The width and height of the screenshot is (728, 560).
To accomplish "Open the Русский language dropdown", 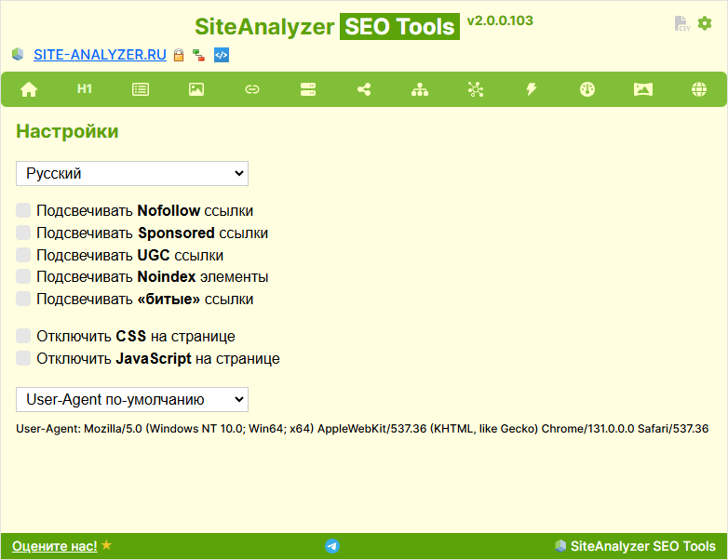I will pos(132,174).
